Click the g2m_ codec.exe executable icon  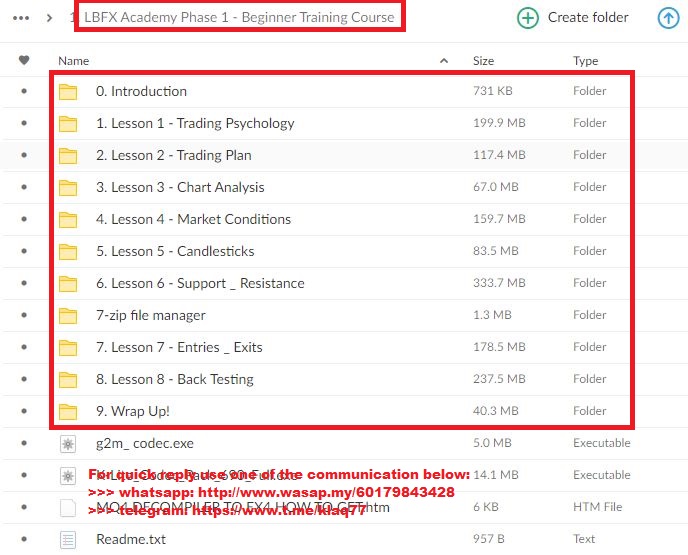pyautogui.click(x=68, y=444)
